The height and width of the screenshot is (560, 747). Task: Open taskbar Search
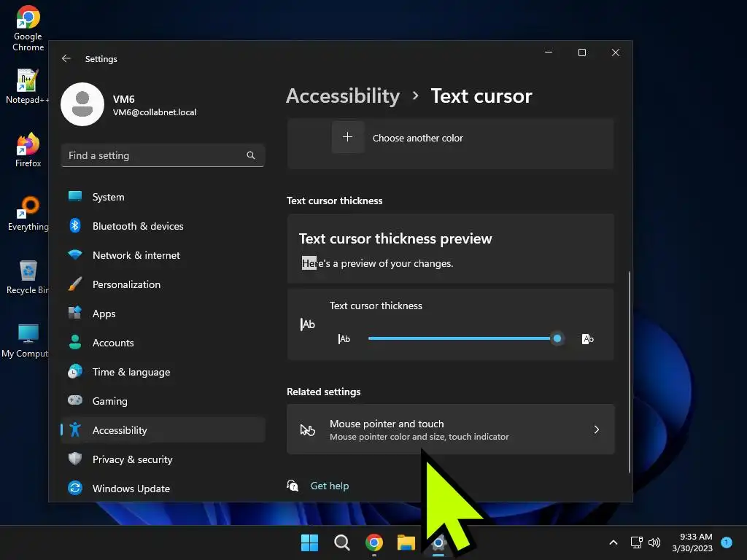pyautogui.click(x=341, y=542)
